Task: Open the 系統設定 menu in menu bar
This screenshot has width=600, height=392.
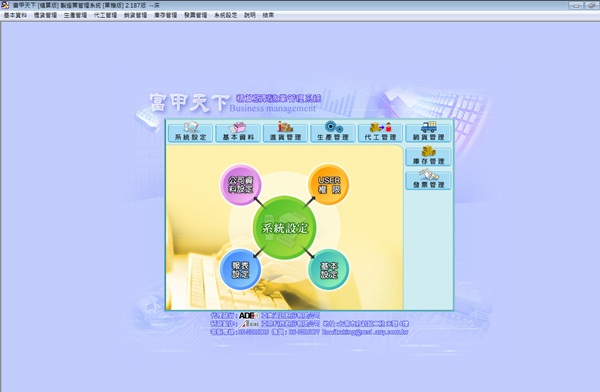Action: 225,15
